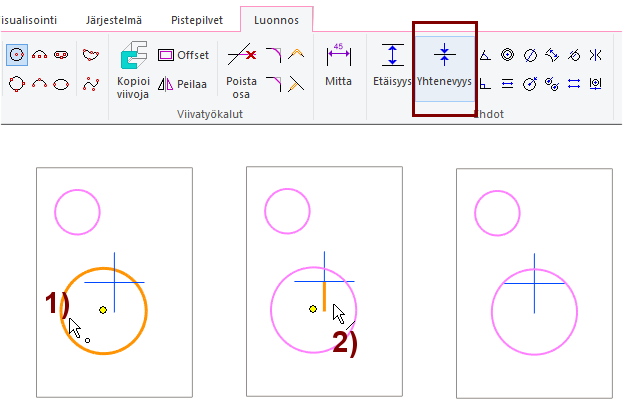Screen dimensions: 623x412
Task: Pick the circle-through-three-points tool
Action: (x=17, y=84)
